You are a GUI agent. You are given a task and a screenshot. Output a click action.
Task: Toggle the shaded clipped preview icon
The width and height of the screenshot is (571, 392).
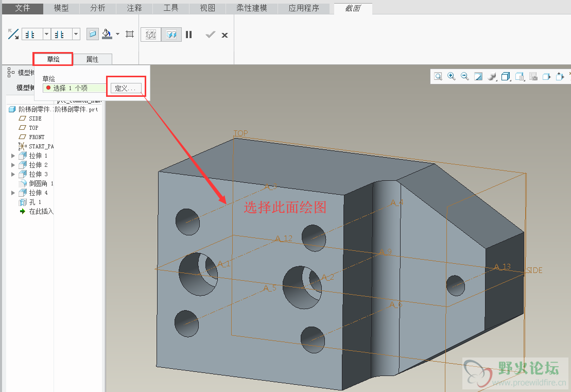click(x=171, y=35)
